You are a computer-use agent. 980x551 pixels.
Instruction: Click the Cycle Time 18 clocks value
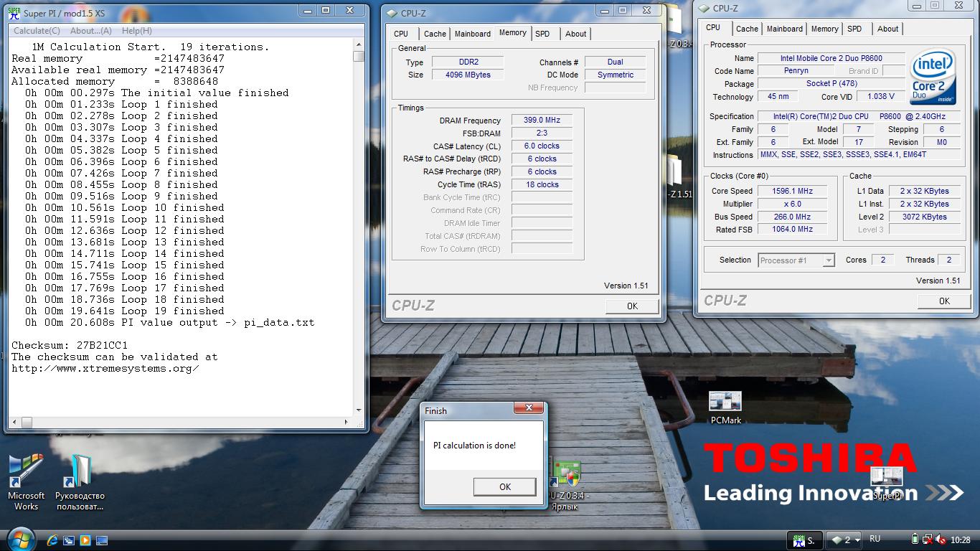coord(542,184)
